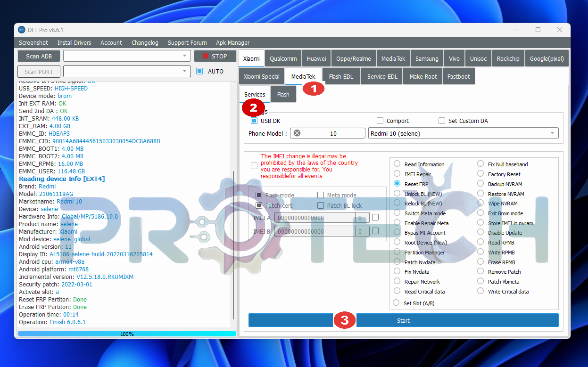The image size is (588, 367).
Task: Open Install Drivers menu
Action: tap(75, 42)
